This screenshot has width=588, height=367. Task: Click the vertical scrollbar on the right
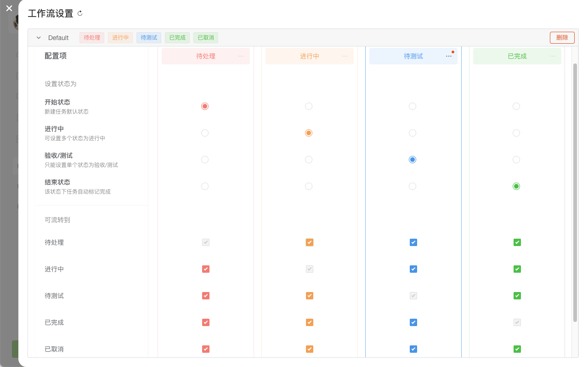pyautogui.click(x=575, y=192)
